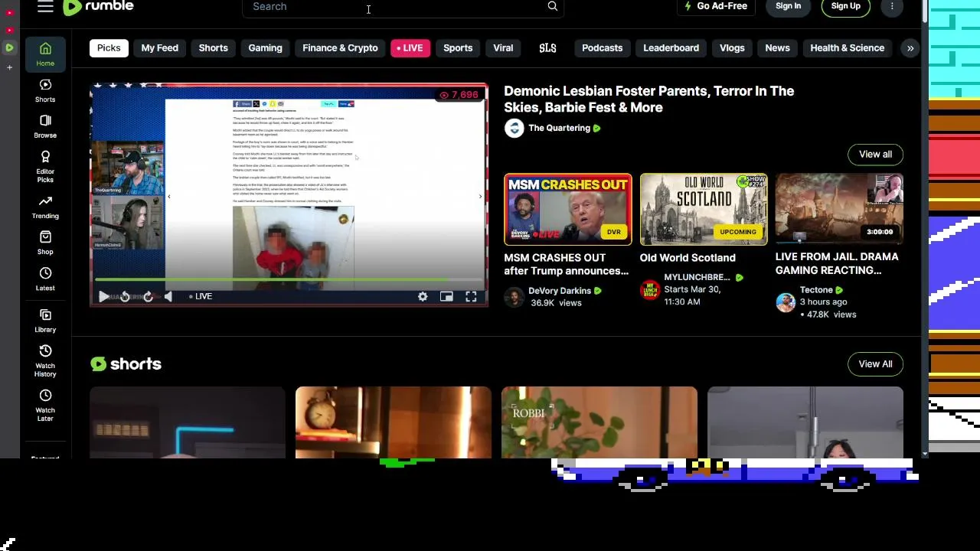Open Shop in the sidebar
The width and height of the screenshot is (980, 551).
45,243
